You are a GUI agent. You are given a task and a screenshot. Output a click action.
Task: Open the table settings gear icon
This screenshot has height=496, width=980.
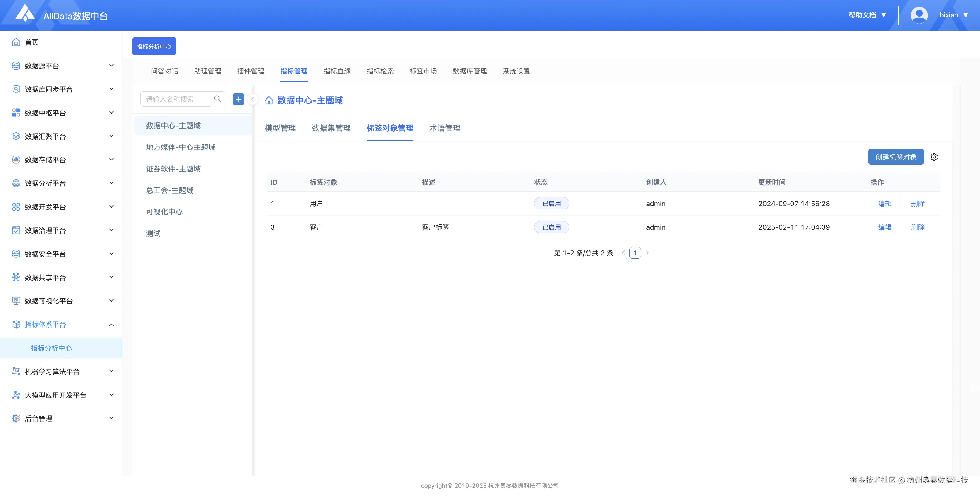click(x=934, y=157)
